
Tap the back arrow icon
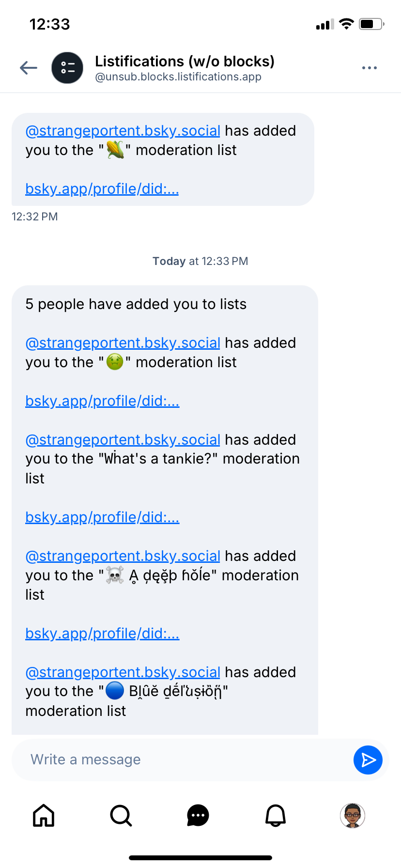click(29, 68)
